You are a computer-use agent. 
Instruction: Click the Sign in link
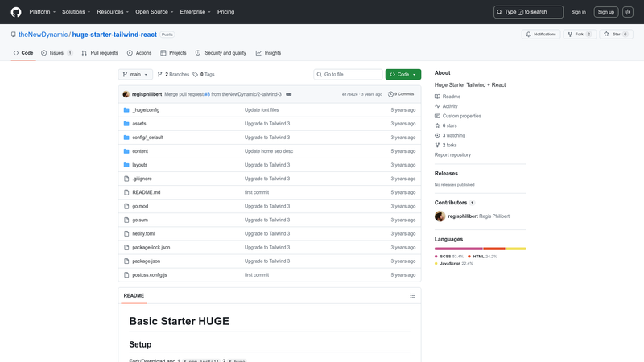click(x=578, y=12)
